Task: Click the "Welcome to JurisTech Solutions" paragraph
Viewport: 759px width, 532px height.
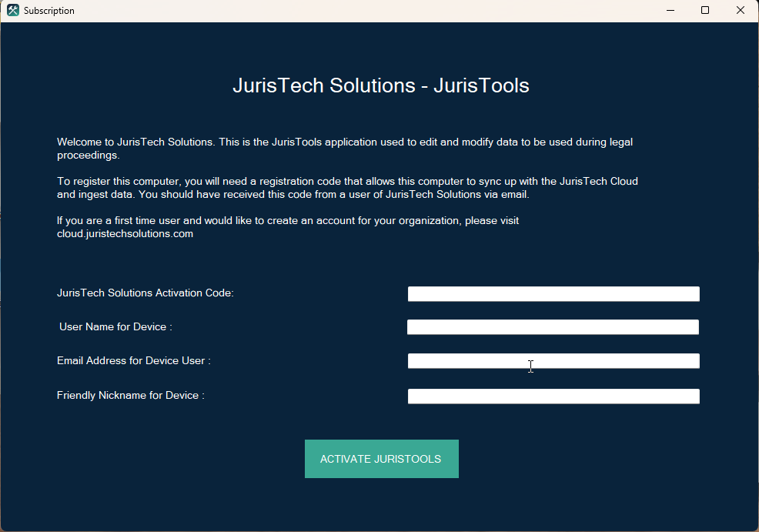Action: tap(345, 149)
